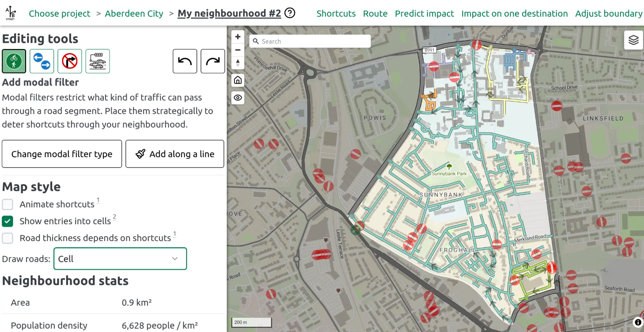This screenshot has height=332, width=644.
Task: Click the '0.9 km²' area value
Action: 137,303
